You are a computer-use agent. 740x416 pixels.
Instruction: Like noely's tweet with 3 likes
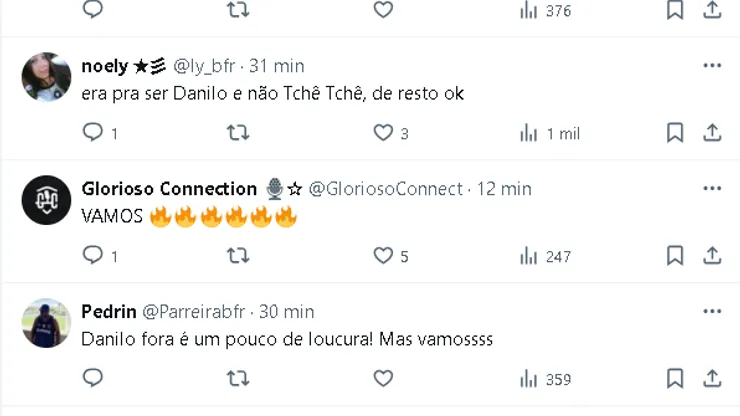tap(383, 133)
